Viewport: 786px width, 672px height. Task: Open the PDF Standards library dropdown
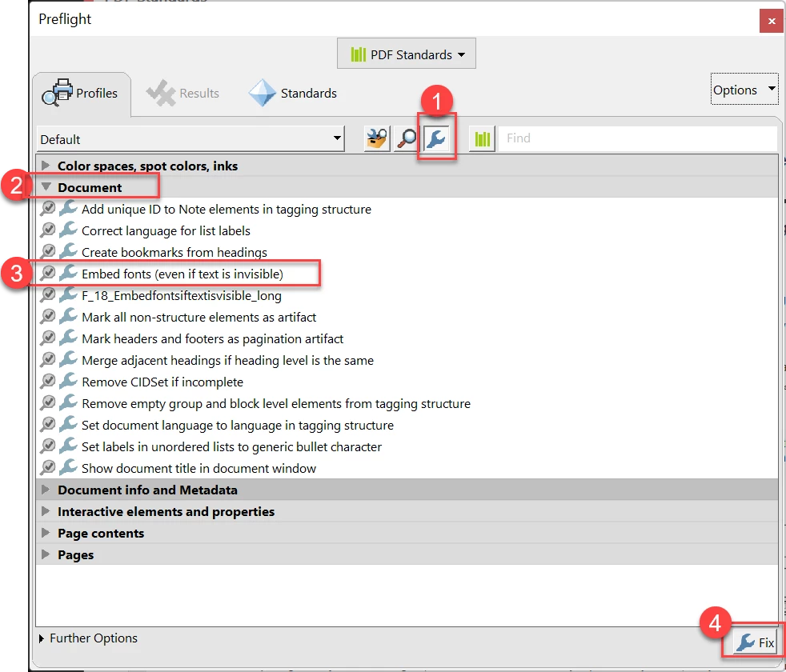(x=407, y=54)
